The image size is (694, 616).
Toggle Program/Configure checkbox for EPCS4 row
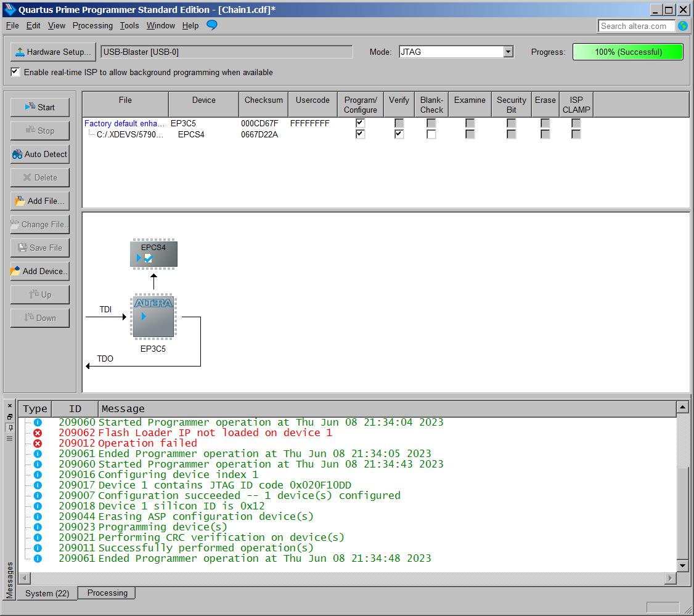point(361,134)
